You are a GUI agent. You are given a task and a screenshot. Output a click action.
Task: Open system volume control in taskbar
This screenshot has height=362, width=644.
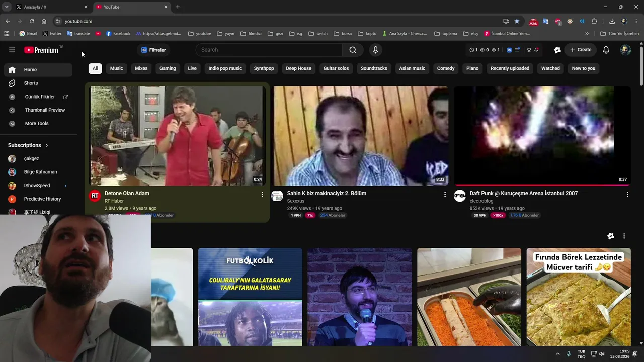603,354
